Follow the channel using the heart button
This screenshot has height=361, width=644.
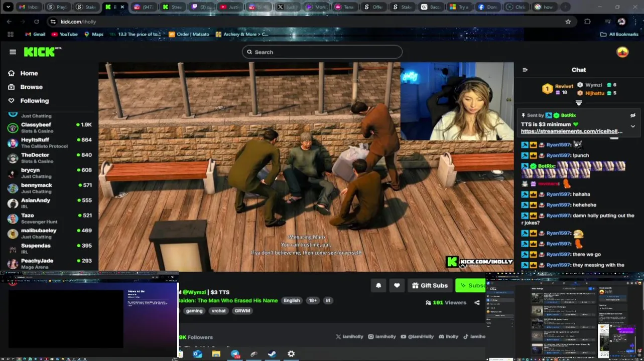tap(397, 285)
